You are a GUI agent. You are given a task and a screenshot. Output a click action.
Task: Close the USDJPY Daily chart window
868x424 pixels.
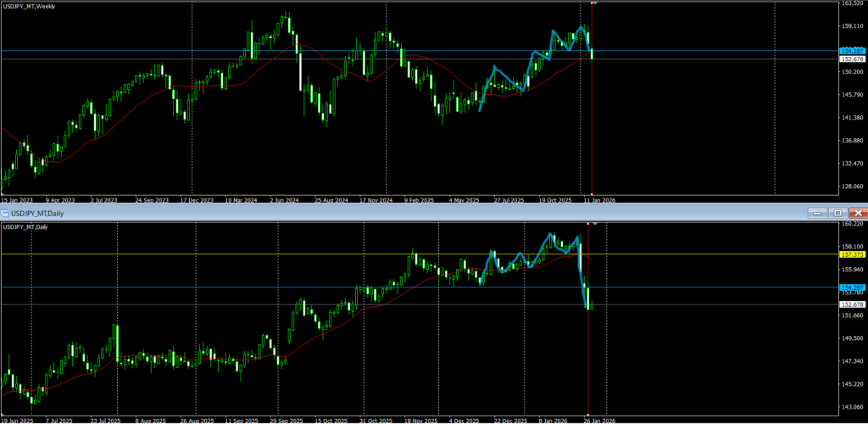pos(858,212)
